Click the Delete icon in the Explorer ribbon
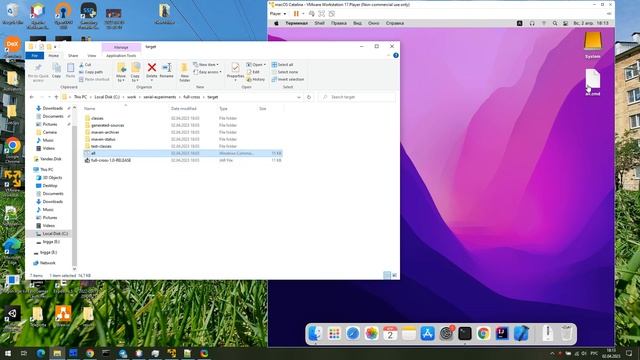Image resolution: width=640 pixels, height=360 pixels. pyautogui.click(x=152, y=68)
